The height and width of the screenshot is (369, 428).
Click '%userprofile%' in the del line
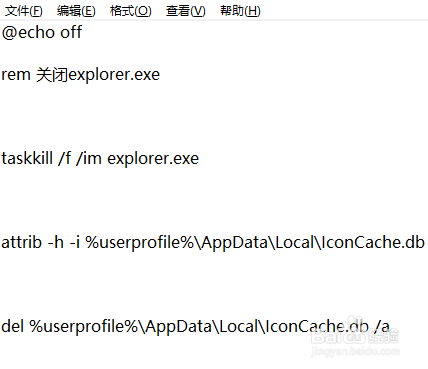point(84,327)
